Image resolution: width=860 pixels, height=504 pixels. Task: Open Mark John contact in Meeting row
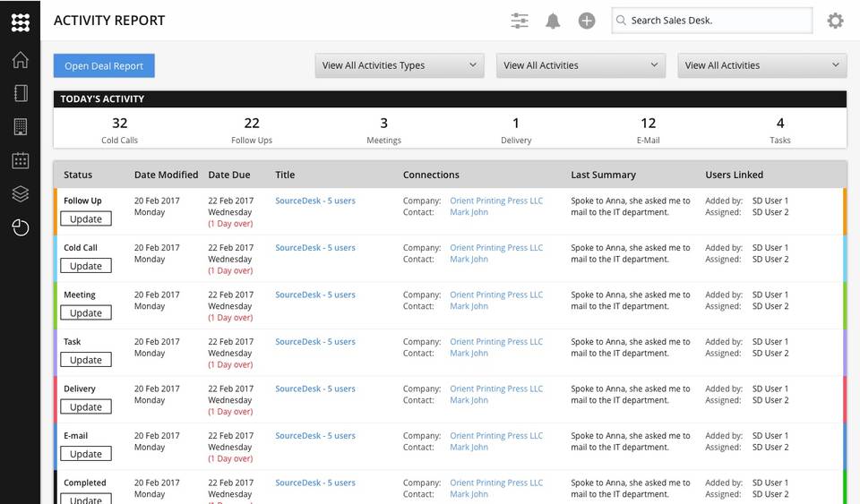tap(469, 306)
